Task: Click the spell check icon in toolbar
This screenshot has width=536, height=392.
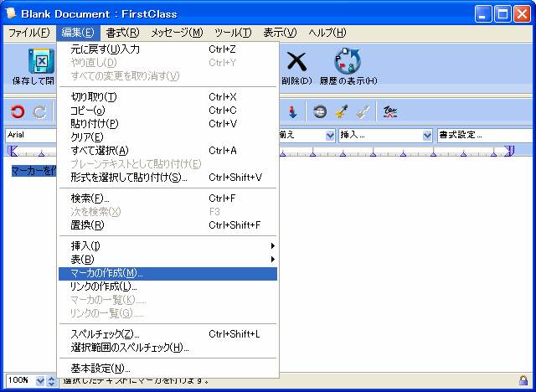Action: click(390, 111)
